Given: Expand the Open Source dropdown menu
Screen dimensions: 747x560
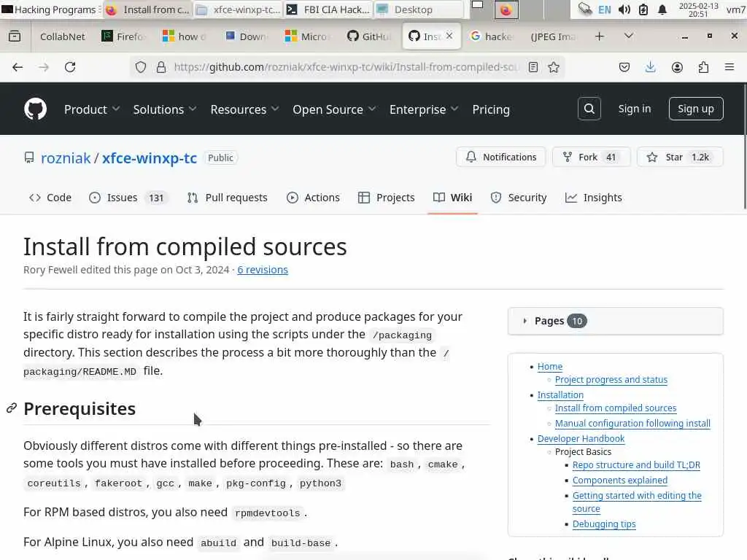Looking at the screenshot, I should pyautogui.click(x=334, y=109).
